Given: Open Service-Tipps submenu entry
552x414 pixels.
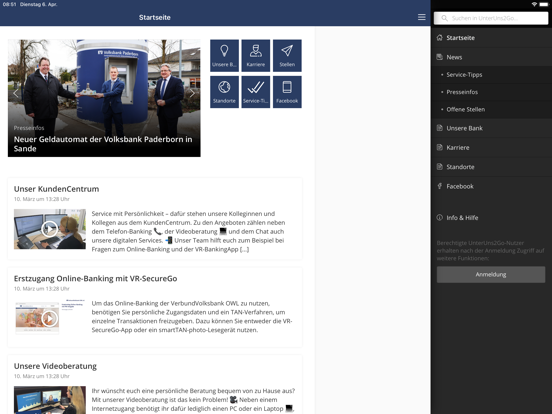Looking at the screenshot, I should (x=491, y=75).
